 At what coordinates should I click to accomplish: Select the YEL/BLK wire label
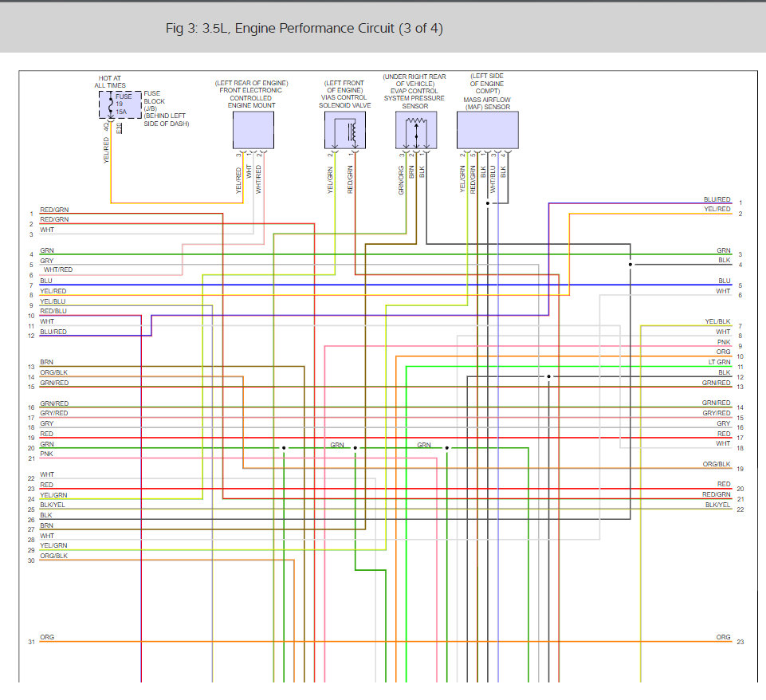coord(717,321)
